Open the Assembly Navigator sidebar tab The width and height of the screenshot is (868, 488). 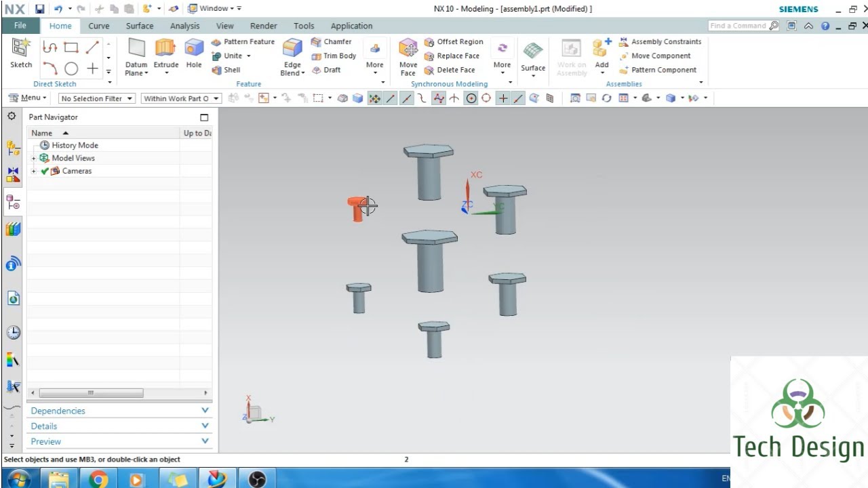point(13,148)
